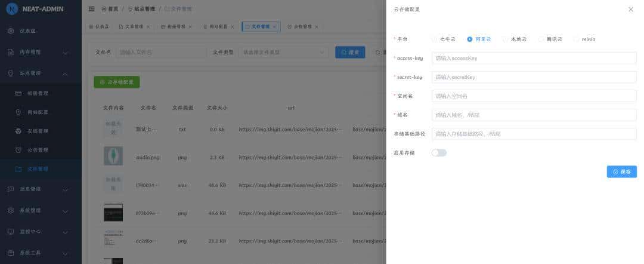The width and height of the screenshot is (644, 264).
Task: Switch to the 仪表盘 tab
Action: 99,27
